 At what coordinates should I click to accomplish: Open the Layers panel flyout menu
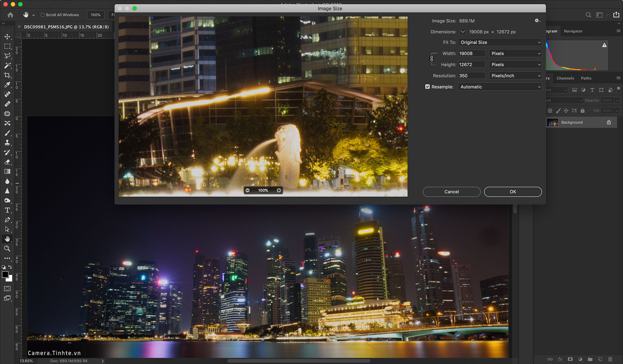pos(618,78)
